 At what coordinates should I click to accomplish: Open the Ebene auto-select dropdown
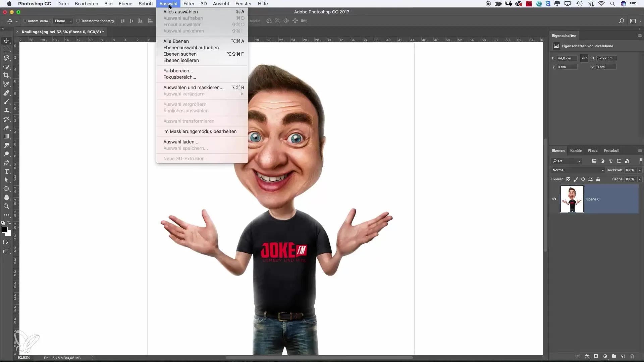coord(63,21)
